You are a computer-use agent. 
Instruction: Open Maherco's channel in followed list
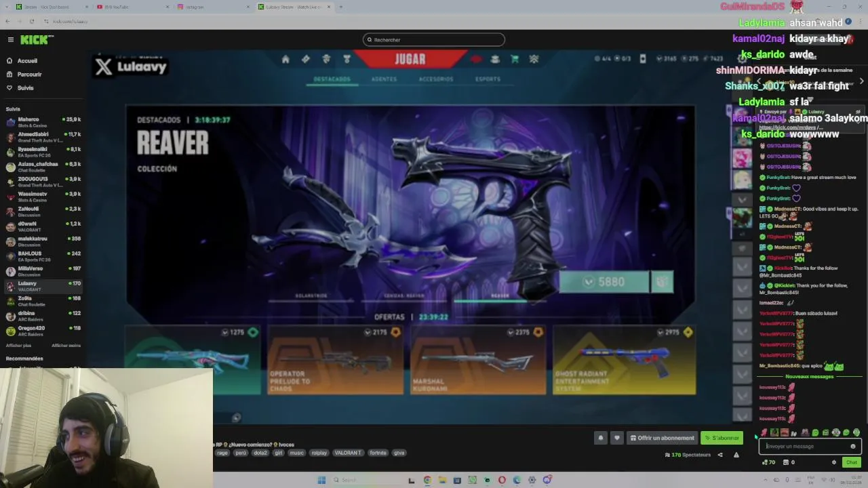[43, 122]
